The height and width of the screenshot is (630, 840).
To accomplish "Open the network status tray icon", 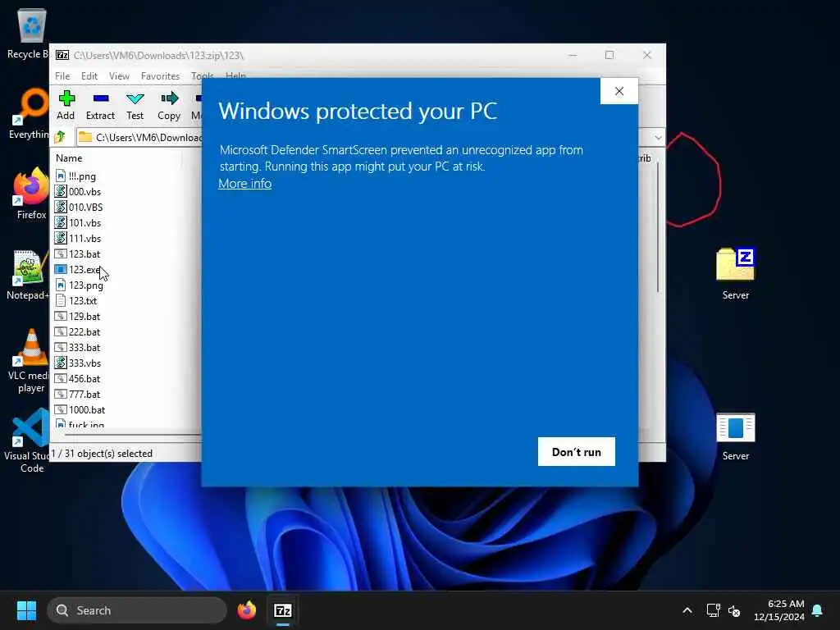I will point(713,610).
